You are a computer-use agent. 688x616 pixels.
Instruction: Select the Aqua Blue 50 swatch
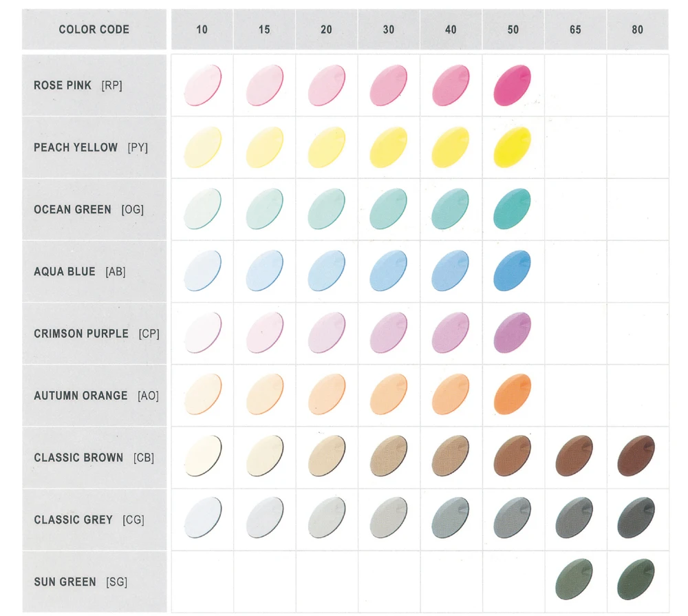(x=513, y=270)
